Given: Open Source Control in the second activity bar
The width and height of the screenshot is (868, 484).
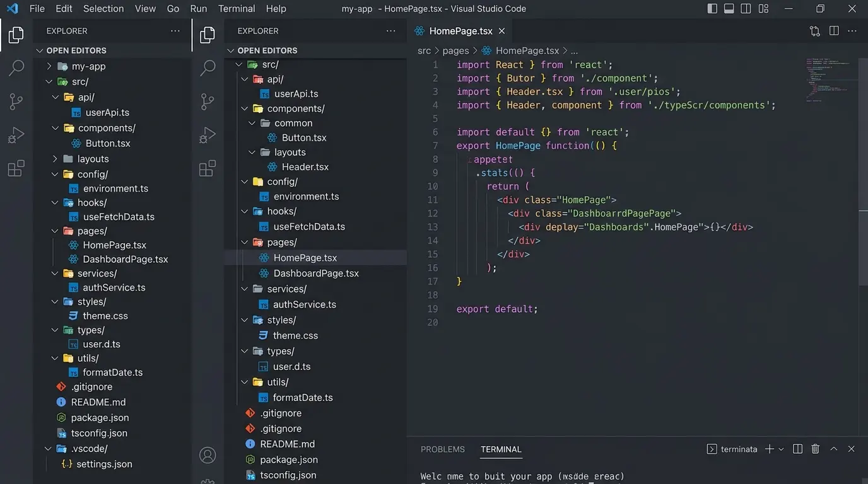Looking at the screenshot, I should pyautogui.click(x=208, y=101).
